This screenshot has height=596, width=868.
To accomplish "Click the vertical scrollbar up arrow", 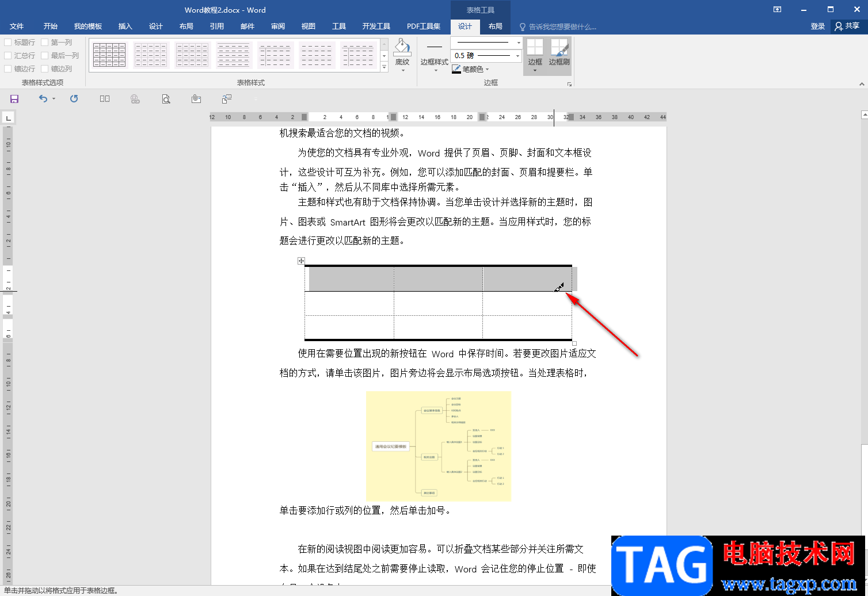I will coord(865,114).
